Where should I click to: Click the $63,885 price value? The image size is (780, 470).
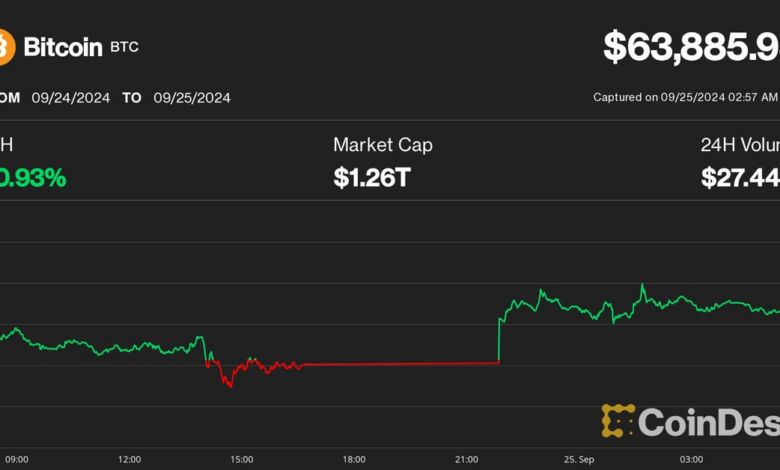690,47
